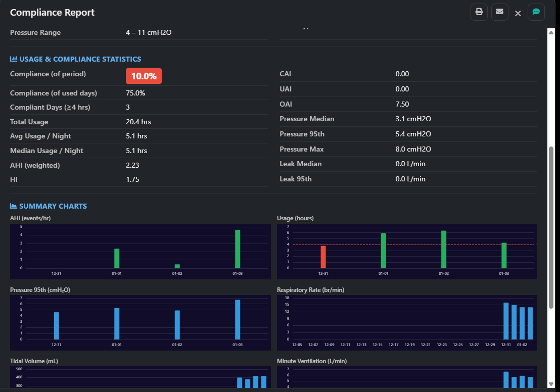Click the Compliance Report title text

click(x=52, y=13)
